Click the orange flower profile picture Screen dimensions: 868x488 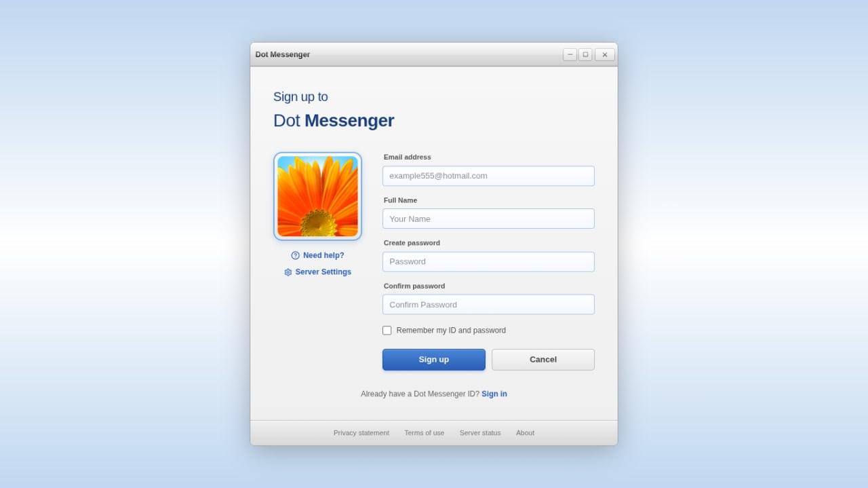(317, 196)
